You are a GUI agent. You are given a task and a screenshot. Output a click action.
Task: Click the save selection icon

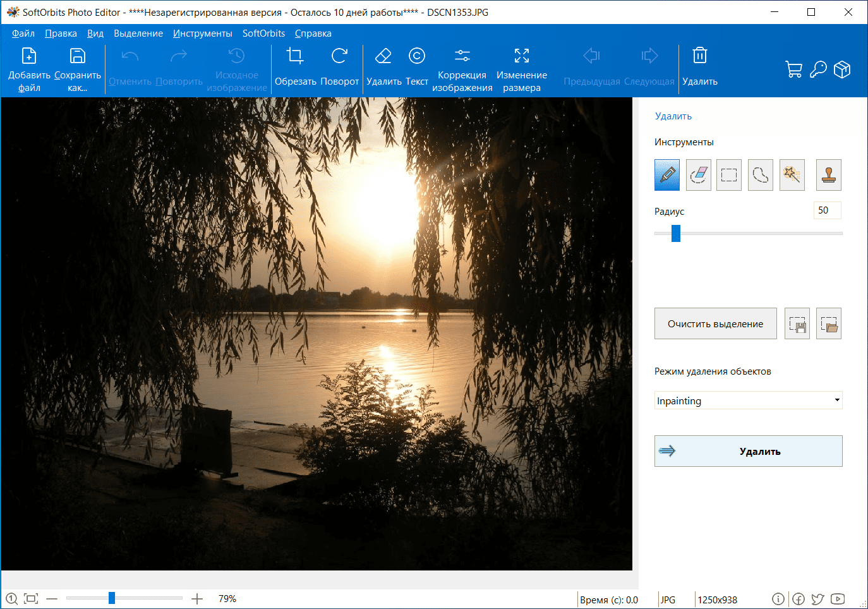click(x=797, y=324)
